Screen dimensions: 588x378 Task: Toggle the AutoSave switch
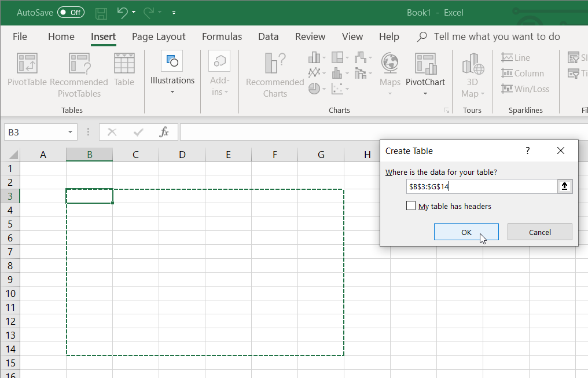71,12
